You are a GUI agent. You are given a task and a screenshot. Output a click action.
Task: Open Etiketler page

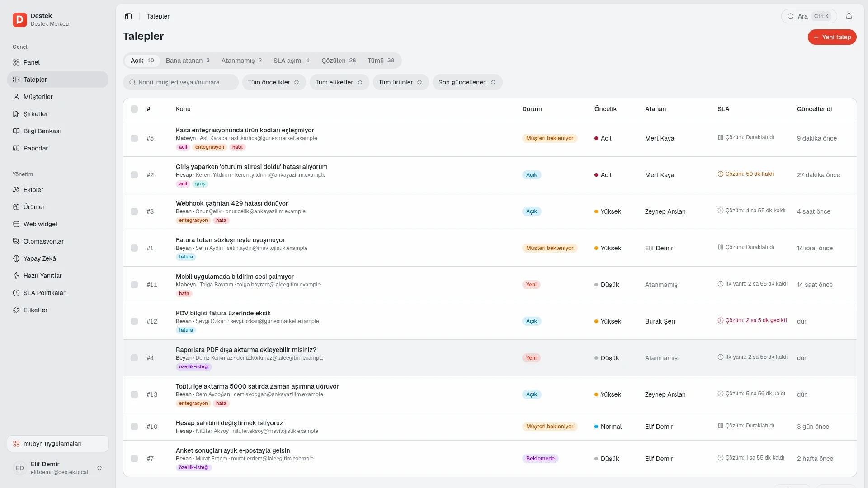pyautogui.click(x=58, y=310)
